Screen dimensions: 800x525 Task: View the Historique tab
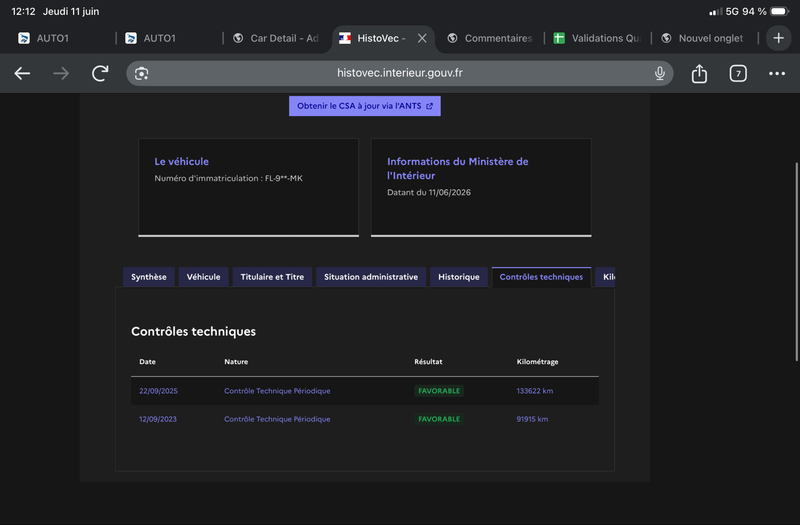pyautogui.click(x=459, y=277)
